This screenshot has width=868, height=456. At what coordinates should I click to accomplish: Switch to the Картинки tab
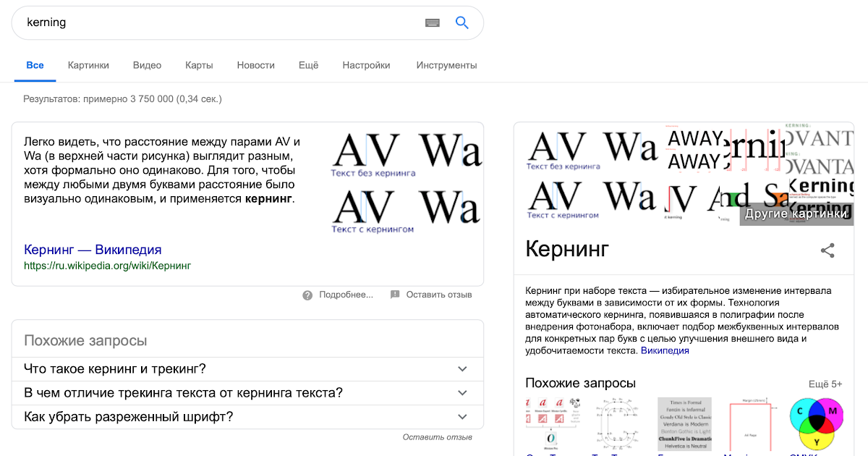coord(88,65)
